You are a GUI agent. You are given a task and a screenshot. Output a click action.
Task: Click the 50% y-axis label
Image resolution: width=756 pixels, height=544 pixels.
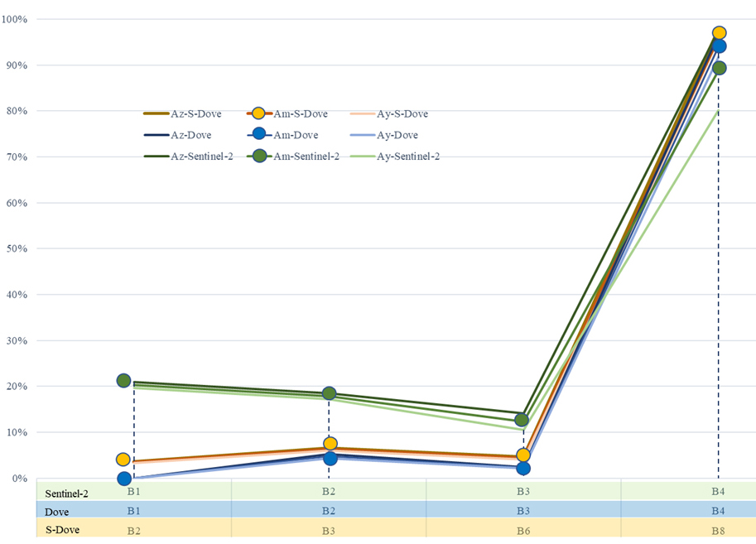click(17, 248)
